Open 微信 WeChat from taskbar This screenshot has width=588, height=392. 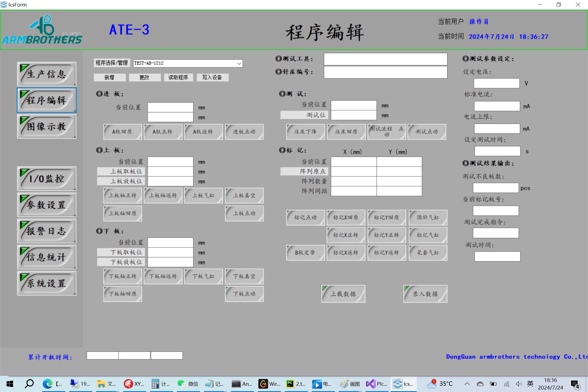click(188, 384)
